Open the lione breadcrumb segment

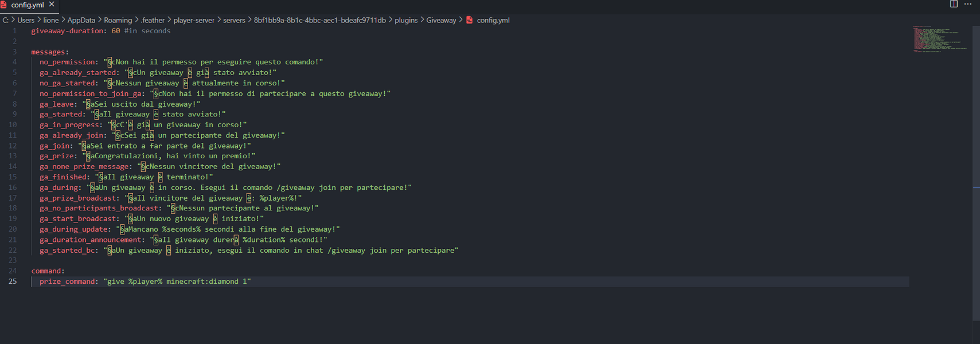pyautogui.click(x=51, y=20)
